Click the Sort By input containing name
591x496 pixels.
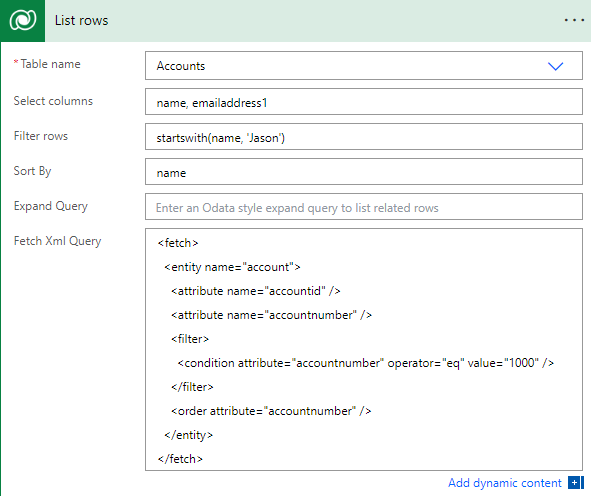364,171
